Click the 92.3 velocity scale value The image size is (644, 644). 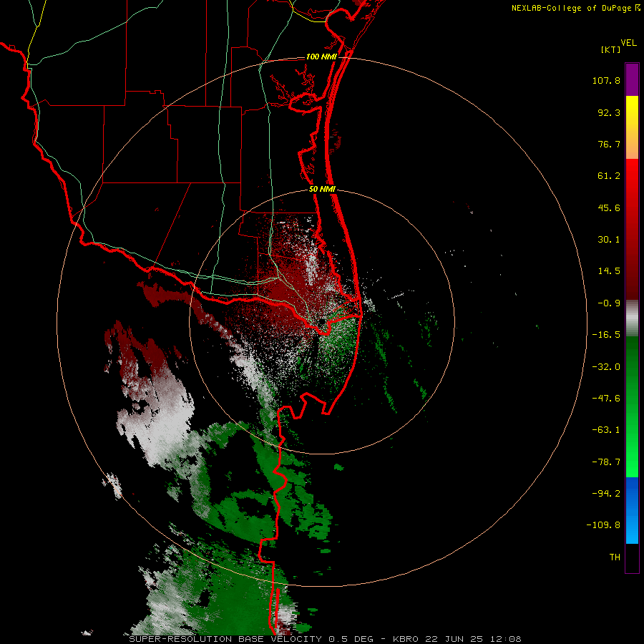609,112
